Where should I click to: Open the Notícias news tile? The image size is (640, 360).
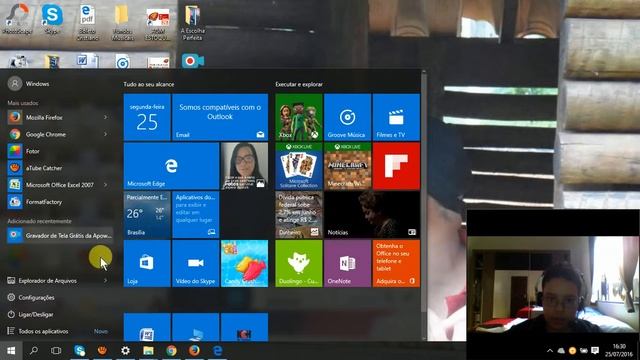[372, 215]
